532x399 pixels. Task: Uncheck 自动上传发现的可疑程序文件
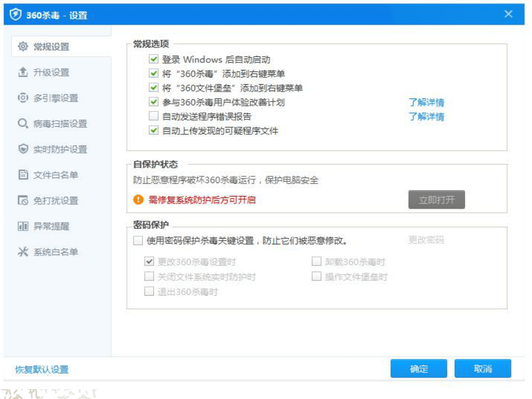[153, 131]
